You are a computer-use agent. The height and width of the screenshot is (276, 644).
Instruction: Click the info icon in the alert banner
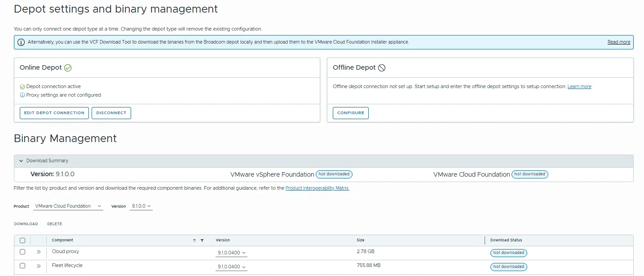tap(21, 42)
